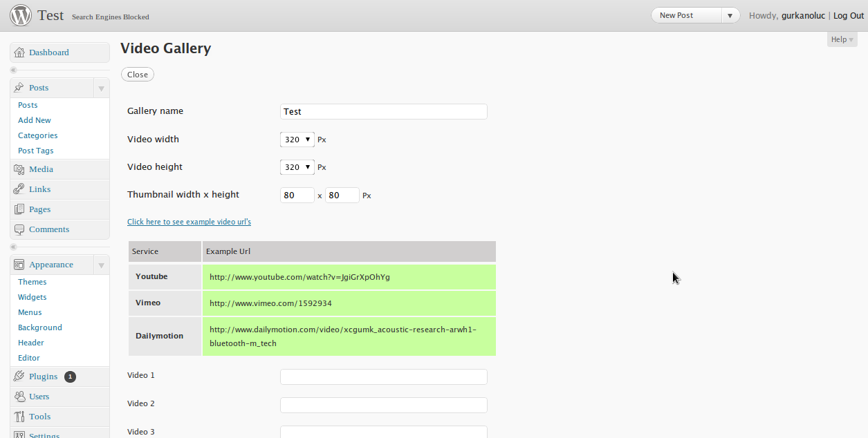Focus the thumbnail width field
Screen dimensions: 868x438
click(297, 196)
